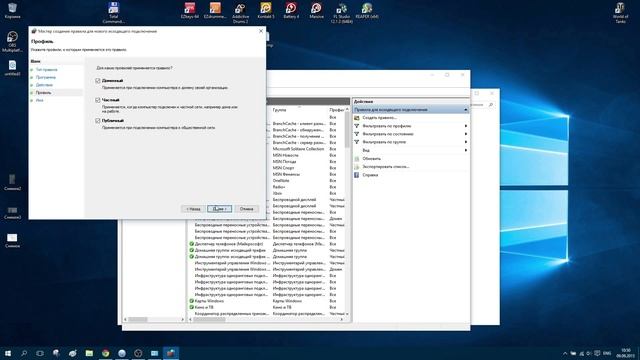This screenshot has height=360, width=640.
Task: Click the refresh icon beside Обновить
Action: tap(357, 158)
